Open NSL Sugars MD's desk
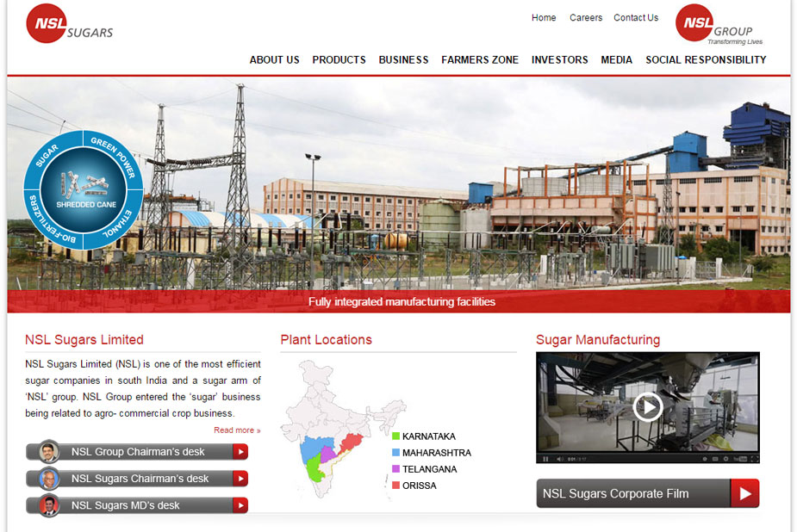 (x=137, y=505)
